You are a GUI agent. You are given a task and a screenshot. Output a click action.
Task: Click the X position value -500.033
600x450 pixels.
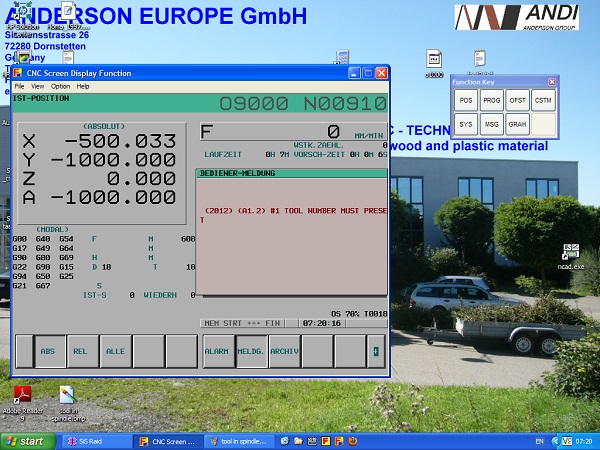[120, 141]
